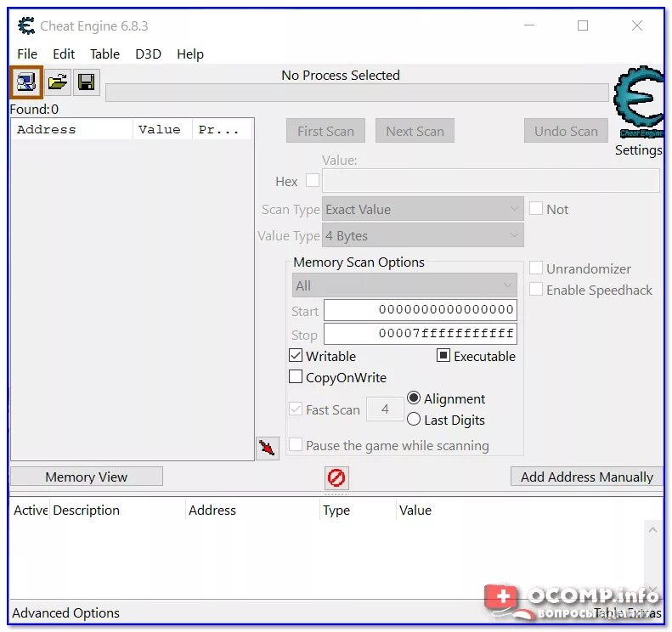672x632 pixels.
Task: Click the scan progress bar
Action: (357, 93)
